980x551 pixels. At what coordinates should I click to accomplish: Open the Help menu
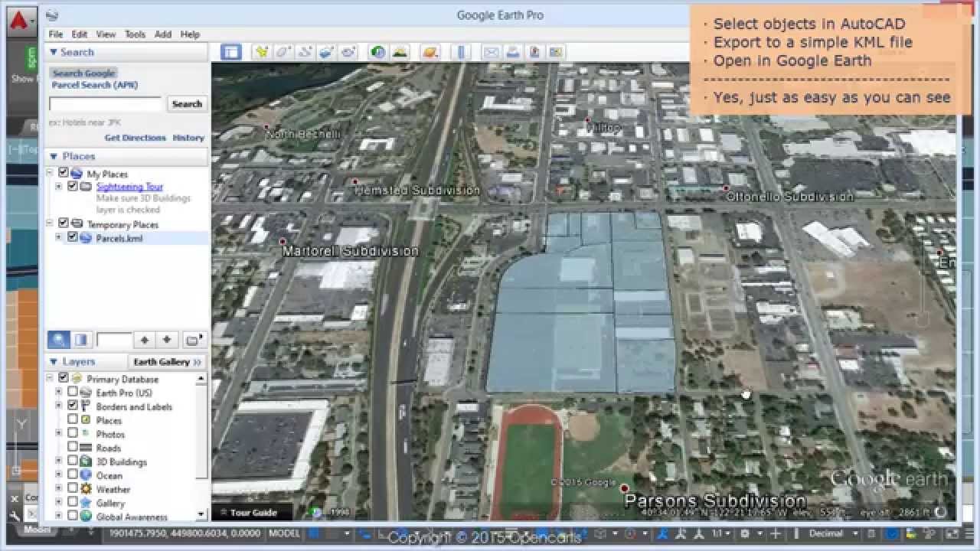(190, 34)
